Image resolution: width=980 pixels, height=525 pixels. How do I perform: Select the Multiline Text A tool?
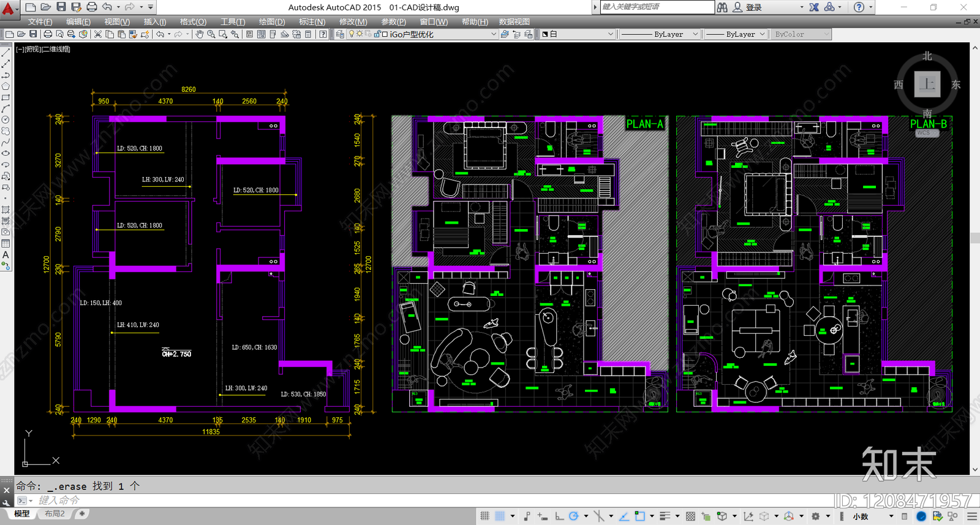point(6,255)
